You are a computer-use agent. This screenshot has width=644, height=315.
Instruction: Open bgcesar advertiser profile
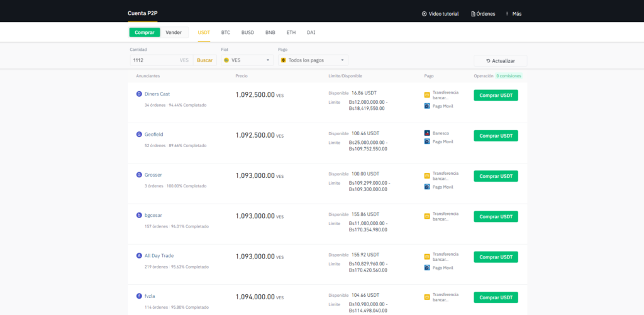click(x=153, y=215)
